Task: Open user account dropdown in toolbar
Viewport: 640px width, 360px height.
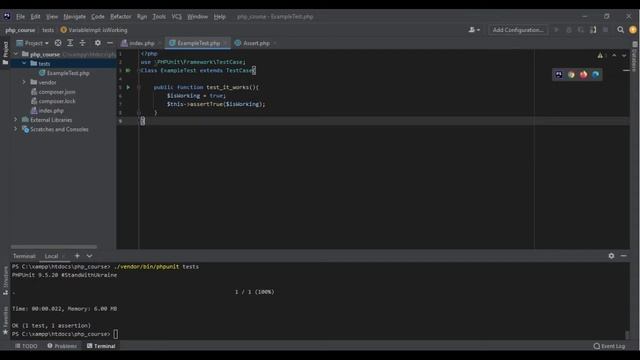Action: (474, 30)
